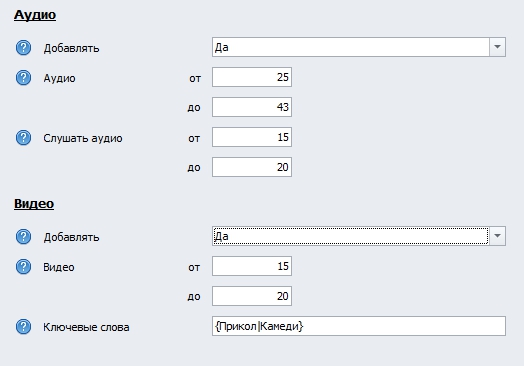
Task: Click help icon for Ключевые слова
Action: pyautogui.click(x=23, y=327)
